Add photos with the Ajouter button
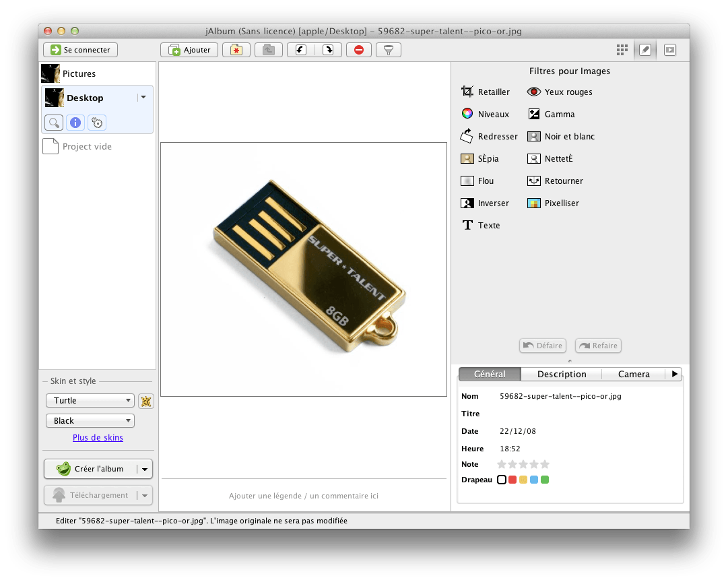 tap(189, 50)
